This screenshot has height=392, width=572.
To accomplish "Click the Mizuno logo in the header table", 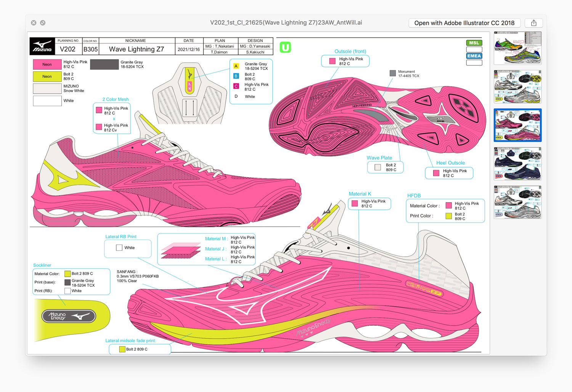I will tap(42, 47).
